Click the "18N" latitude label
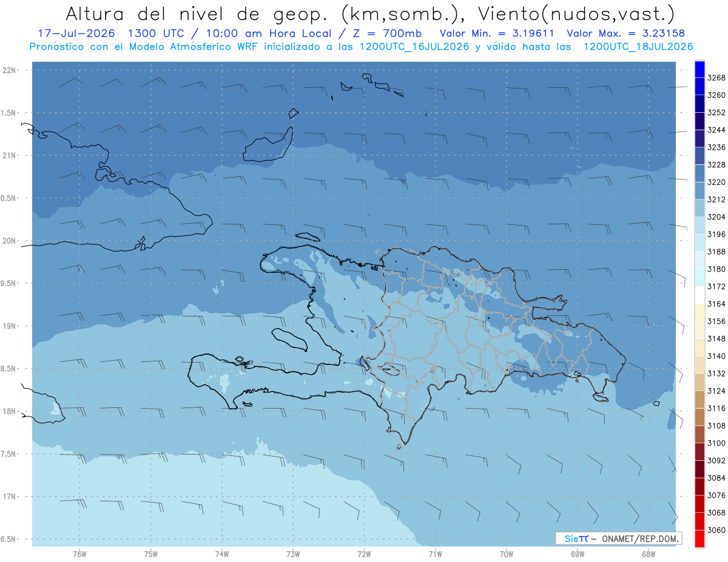The width and height of the screenshot is (728, 562). point(10,411)
